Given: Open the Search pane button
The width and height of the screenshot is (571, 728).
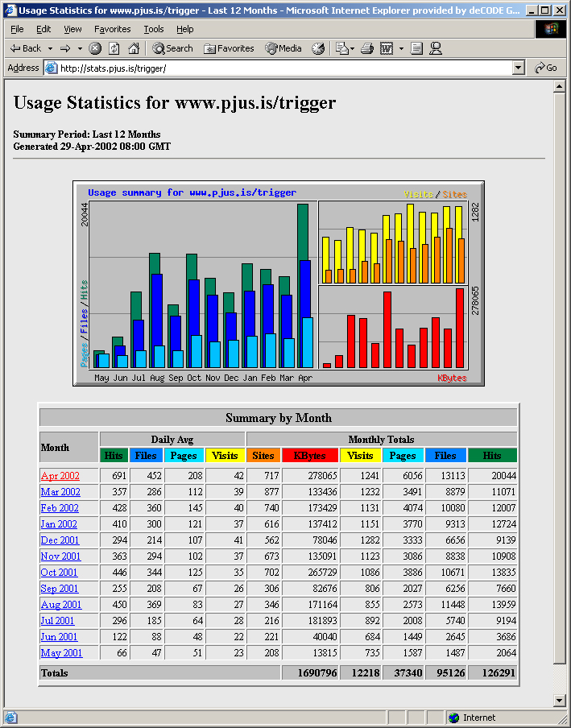Looking at the screenshot, I should coord(172,48).
